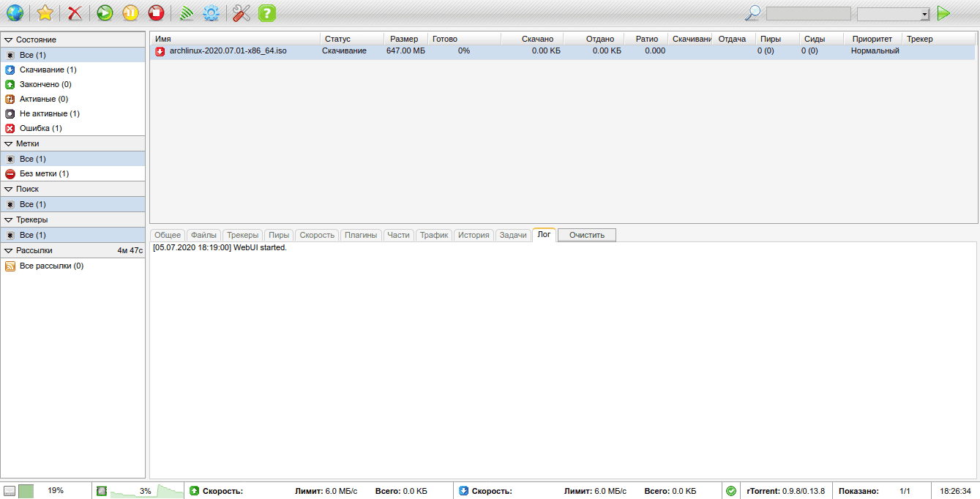Filter by Ошибка (1)
The height and width of the screenshot is (499, 980).
[x=72, y=128]
